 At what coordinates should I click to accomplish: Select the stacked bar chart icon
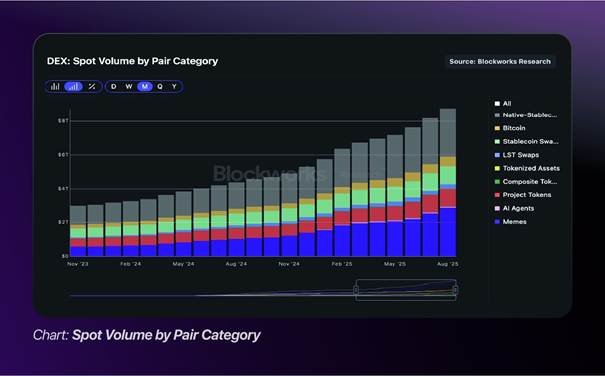coord(73,86)
